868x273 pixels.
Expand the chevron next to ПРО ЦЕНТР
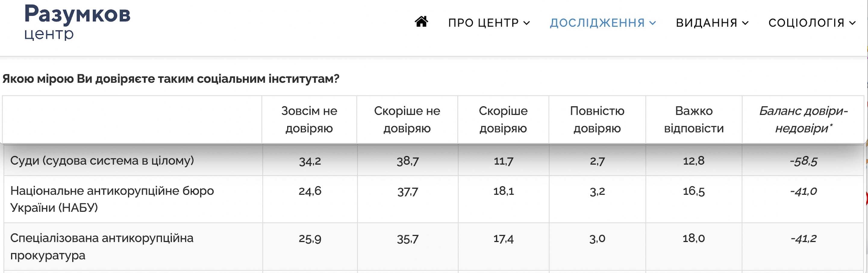tap(527, 23)
